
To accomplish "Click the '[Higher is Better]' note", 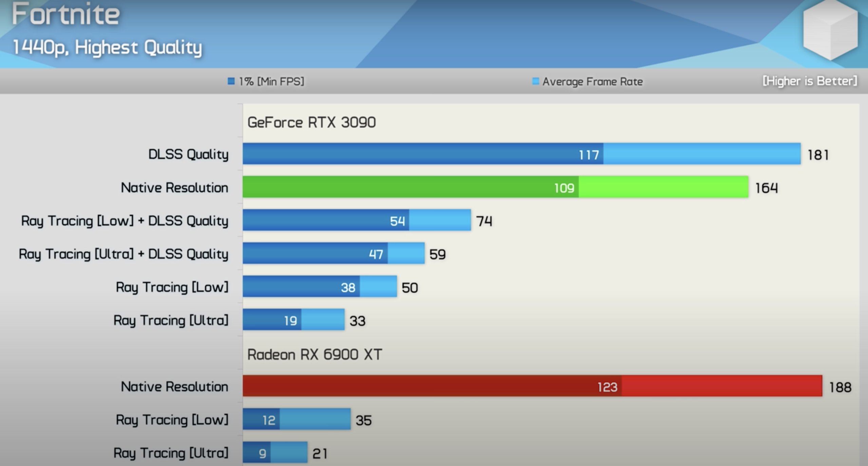I will pos(810,81).
